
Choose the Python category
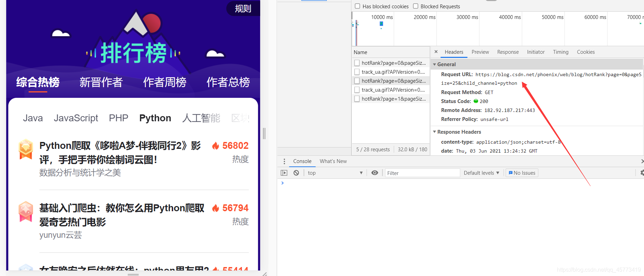[155, 118]
